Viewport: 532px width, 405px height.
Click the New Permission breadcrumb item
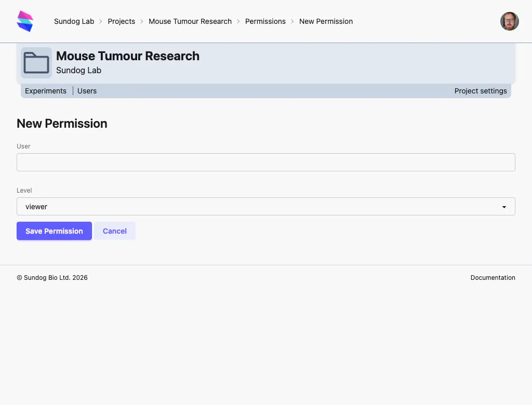point(326,21)
